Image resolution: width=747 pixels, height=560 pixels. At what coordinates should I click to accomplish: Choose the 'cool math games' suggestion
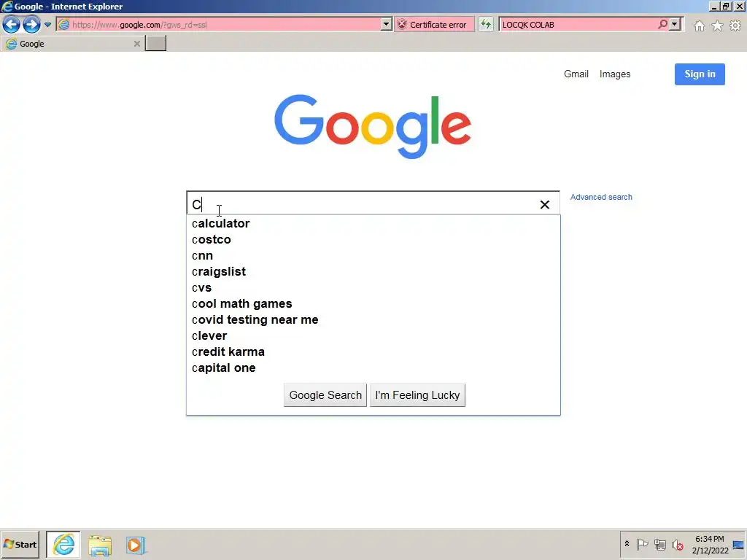coord(373,304)
